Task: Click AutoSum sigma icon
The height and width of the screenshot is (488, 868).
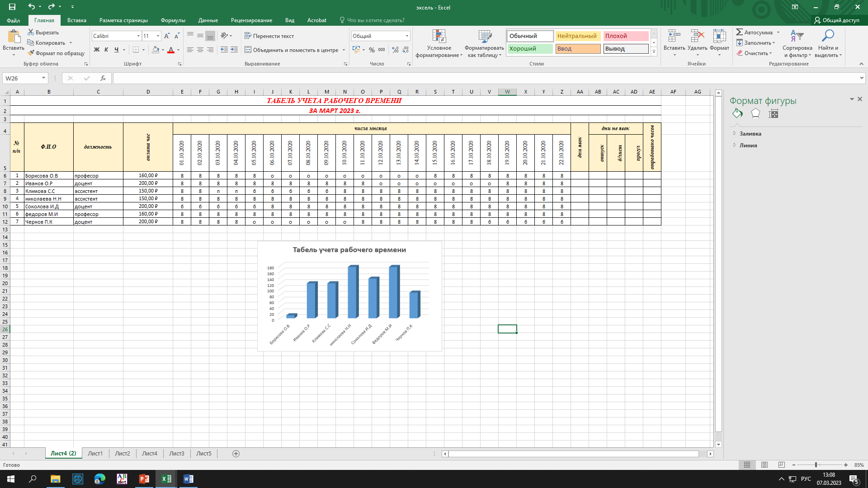Action: point(740,32)
